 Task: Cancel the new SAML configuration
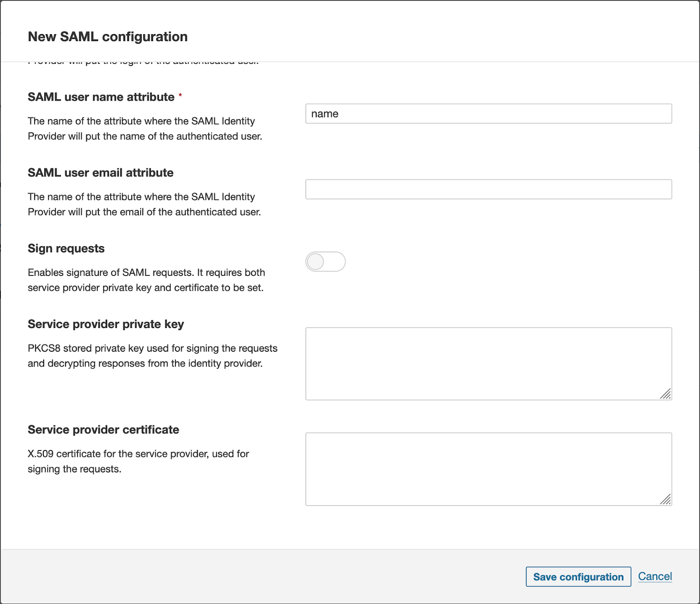pyautogui.click(x=654, y=576)
